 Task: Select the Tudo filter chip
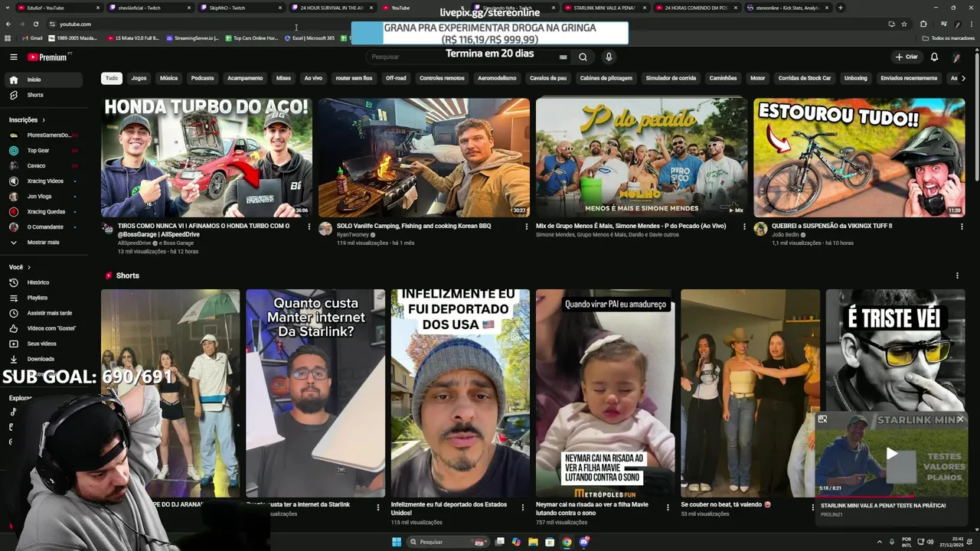tap(112, 78)
